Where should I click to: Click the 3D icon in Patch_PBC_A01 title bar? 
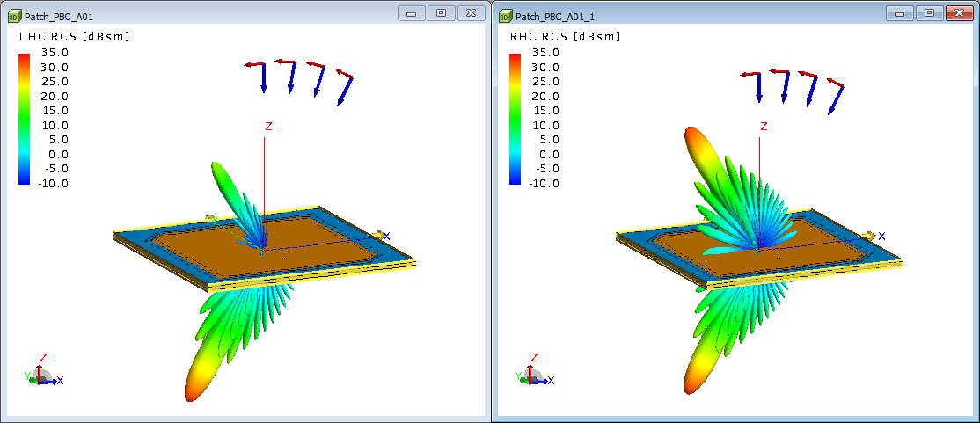pos(14,15)
